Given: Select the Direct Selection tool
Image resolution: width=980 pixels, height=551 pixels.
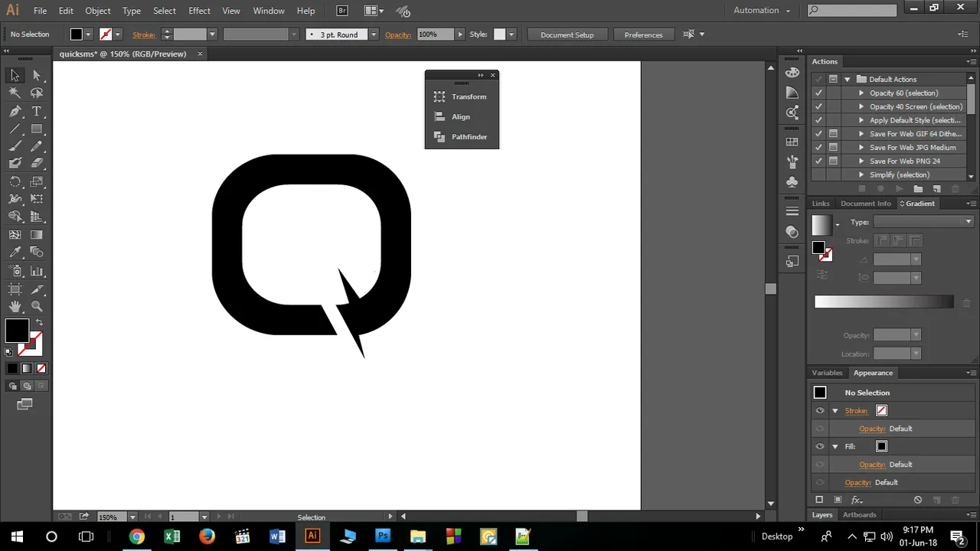Looking at the screenshot, I should [37, 75].
